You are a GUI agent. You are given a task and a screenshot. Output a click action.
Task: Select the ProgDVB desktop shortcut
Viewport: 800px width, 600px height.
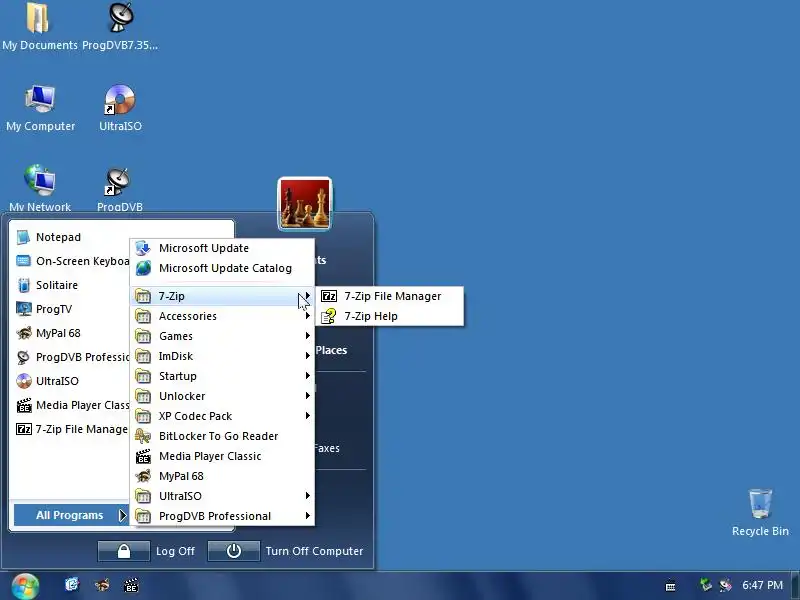(120, 189)
